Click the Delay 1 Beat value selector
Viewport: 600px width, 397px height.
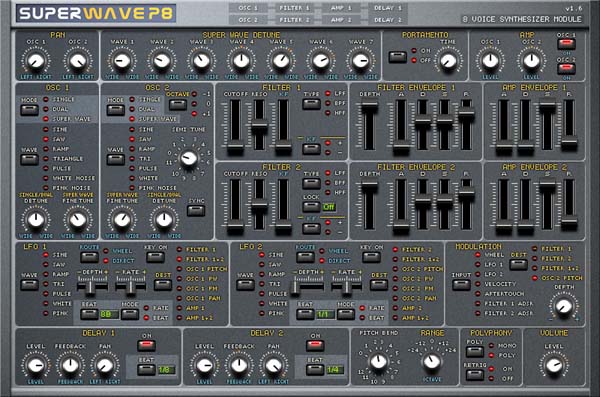click(x=146, y=370)
